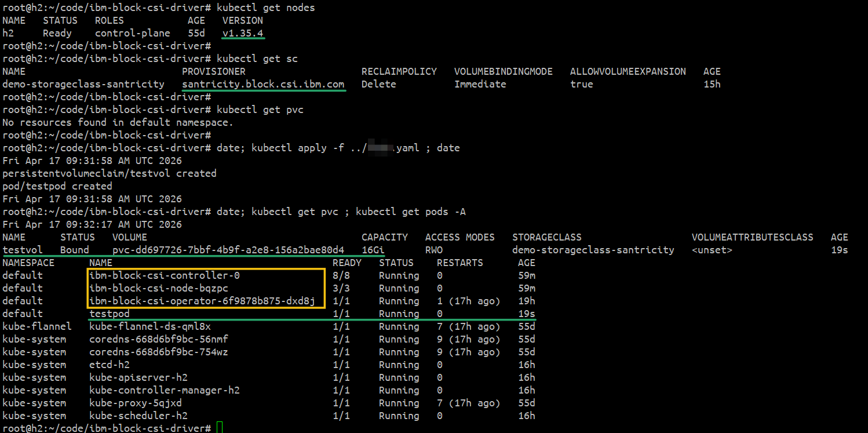The width and height of the screenshot is (868, 433).
Task: Select the Delete reclaim policy value
Action: point(379,84)
